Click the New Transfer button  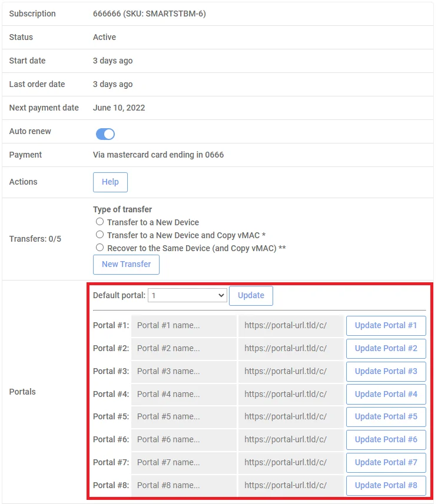(126, 265)
